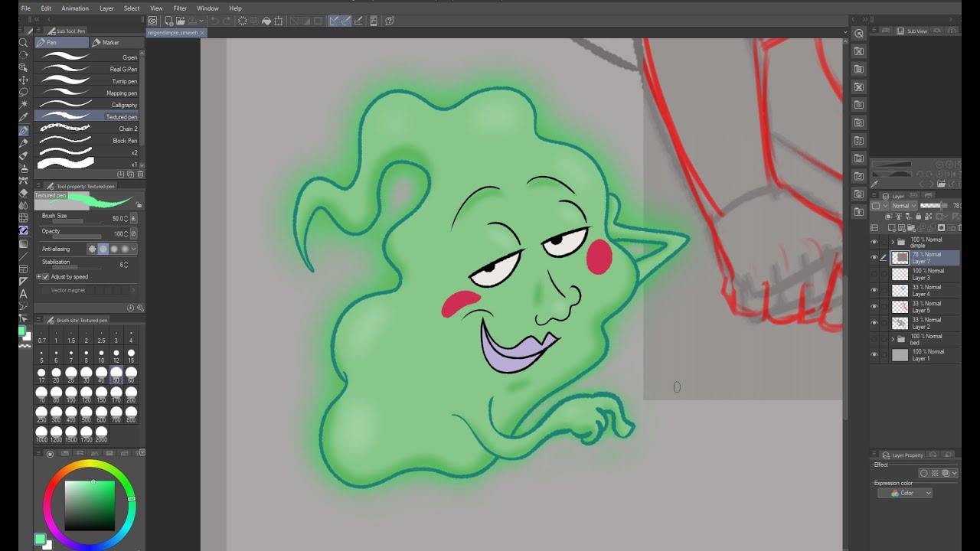Pick brush size 100 preset
980x551 pixels.
point(71,395)
